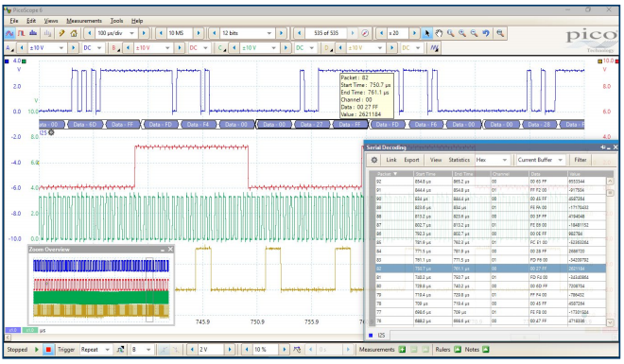The width and height of the screenshot is (624, 364).
Task: Toggle the Rulers legend
Action: [458, 350]
